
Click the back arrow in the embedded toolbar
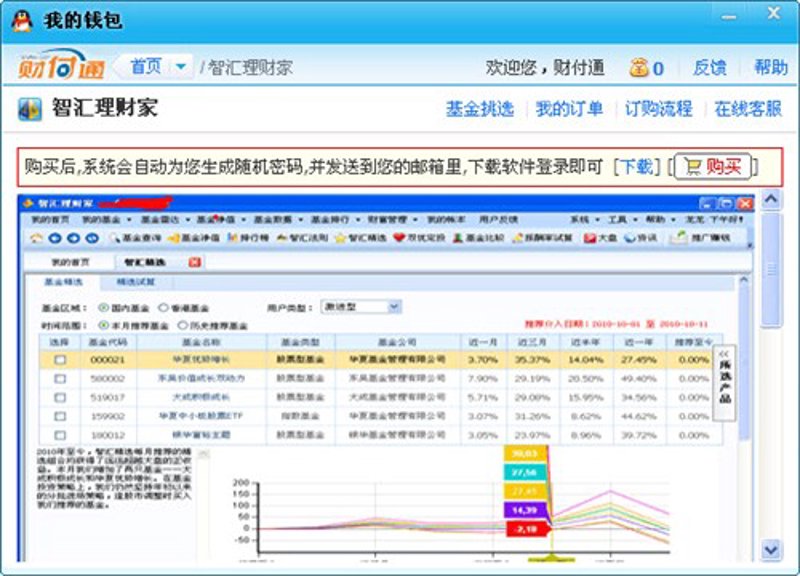(x=55, y=238)
